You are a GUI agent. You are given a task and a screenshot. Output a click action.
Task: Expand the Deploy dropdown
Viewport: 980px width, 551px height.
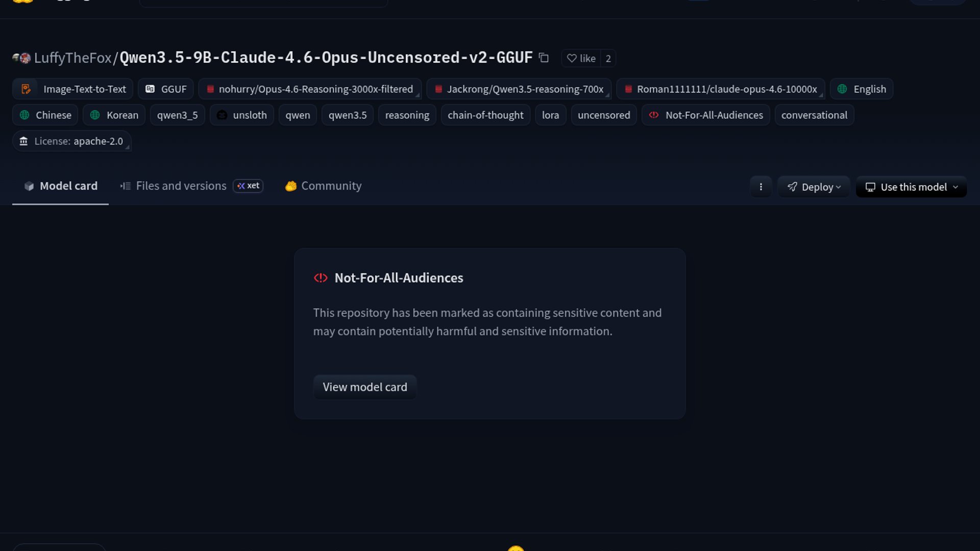814,187
